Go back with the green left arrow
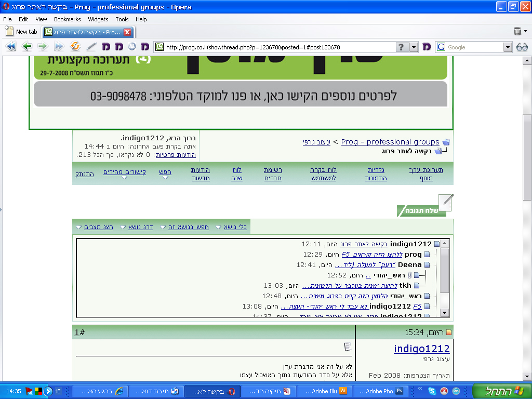Screen dimensions: 532x399 tap(27, 46)
